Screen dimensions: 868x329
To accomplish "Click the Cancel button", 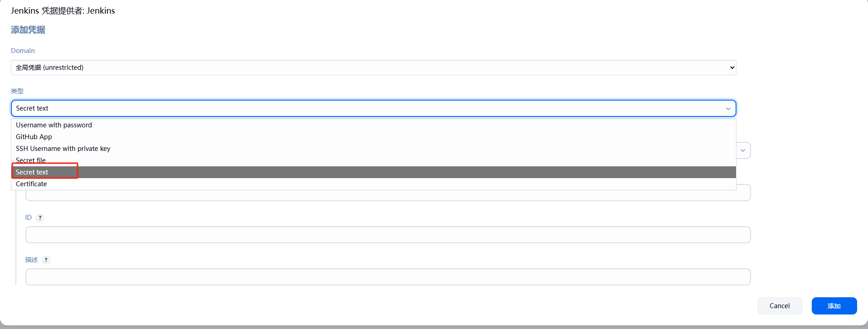I will (x=780, y=306).
